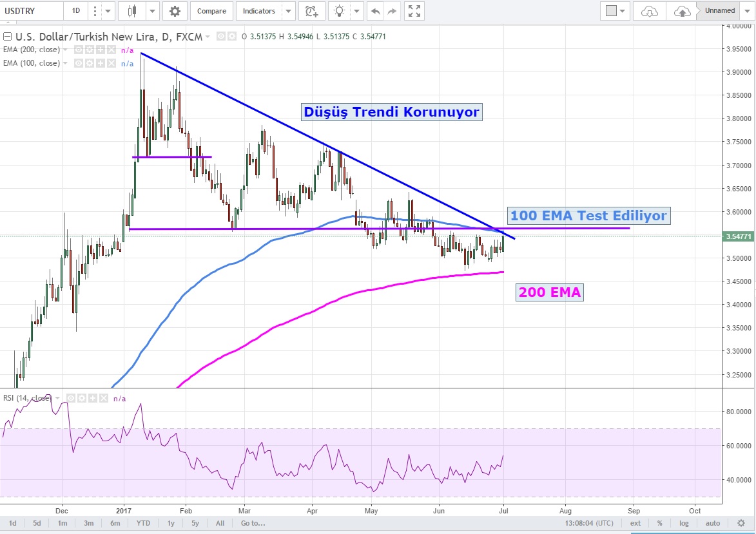
Task: Hide the EMA (200, close) indicator with eye icon
Action: pyautogui.click(x=78, y=50)
